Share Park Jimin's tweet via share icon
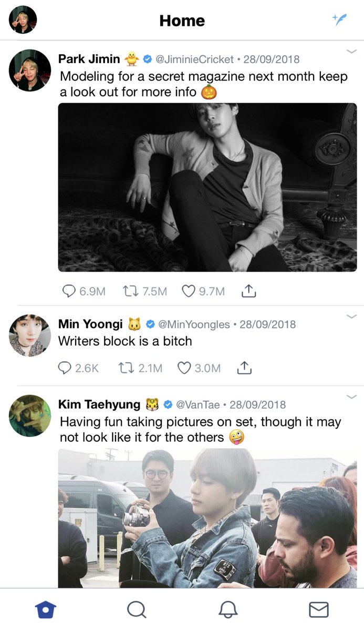This screenshot has height=631, width=364. [248, 291]
